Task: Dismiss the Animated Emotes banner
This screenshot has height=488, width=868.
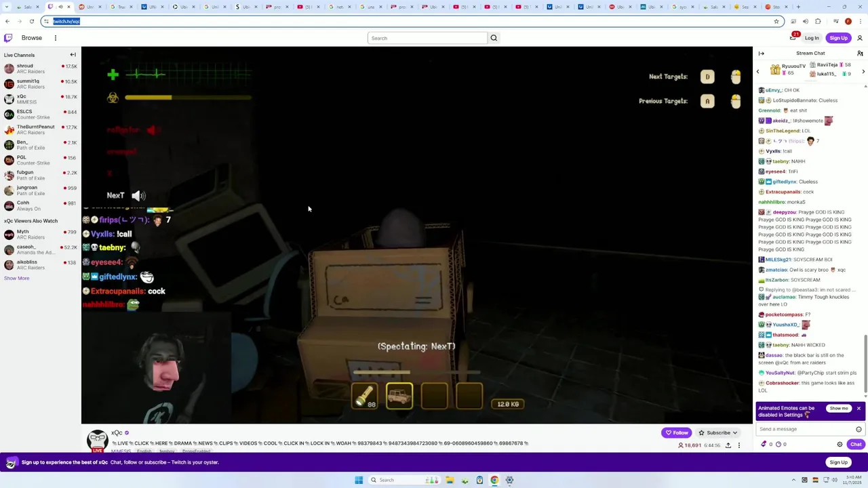Action: click(859, 408)
